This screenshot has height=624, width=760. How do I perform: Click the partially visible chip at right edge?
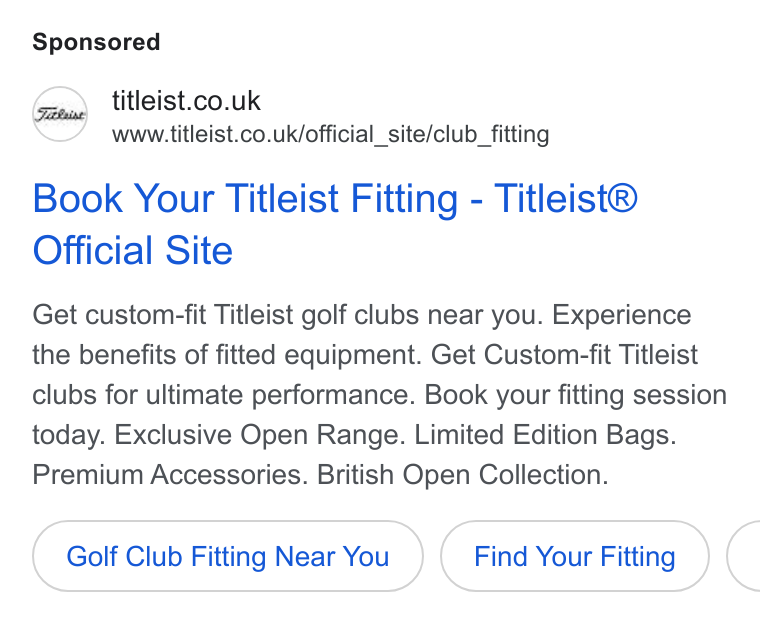click(x=744, y=556)
